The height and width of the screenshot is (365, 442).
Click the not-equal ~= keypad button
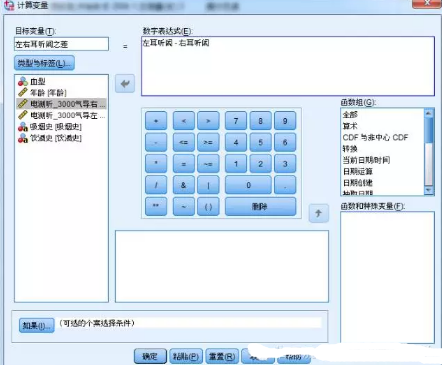(x=208, y=164)
